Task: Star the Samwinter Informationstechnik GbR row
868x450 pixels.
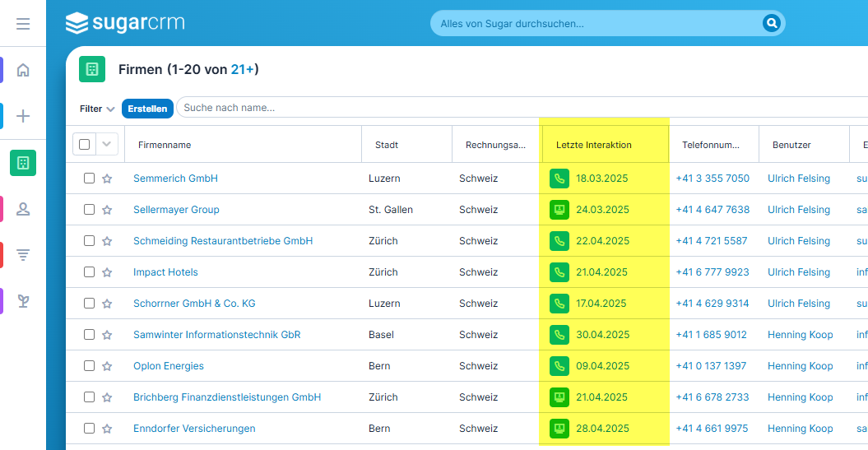Action: tap(107, 335)
